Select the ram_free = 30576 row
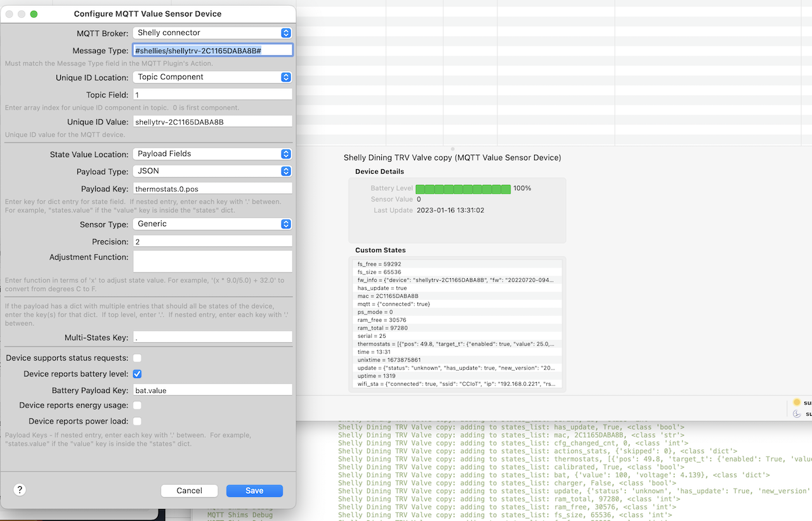 [x=457, y=320]
